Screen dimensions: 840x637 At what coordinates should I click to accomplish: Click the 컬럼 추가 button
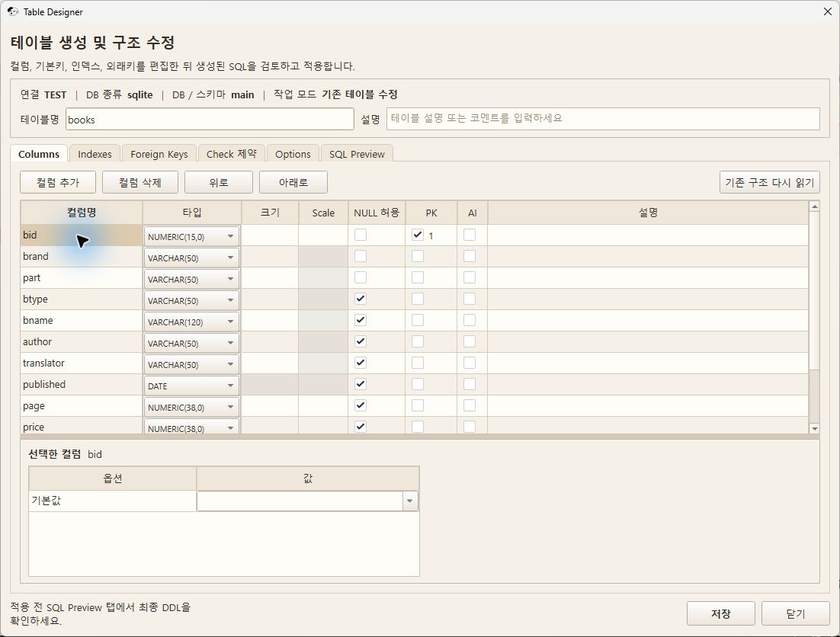pyautogui.click(x=58, y=183)
